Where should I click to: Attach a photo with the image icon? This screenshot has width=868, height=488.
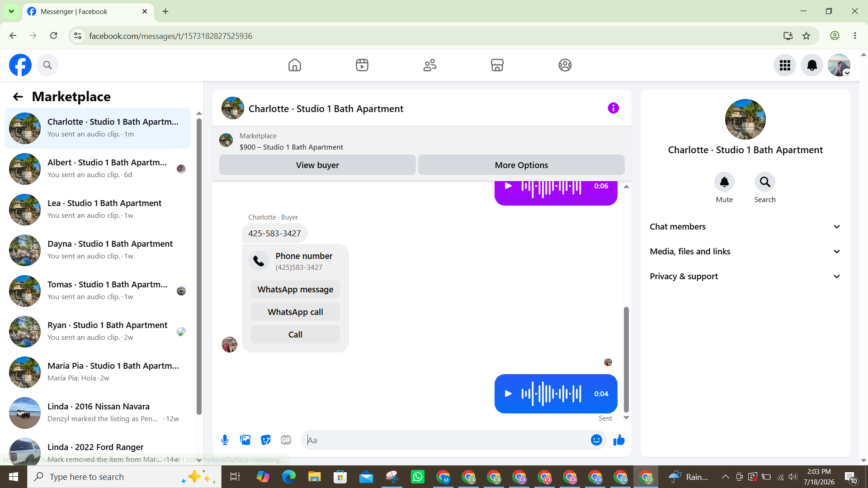(x=245, y=440)
